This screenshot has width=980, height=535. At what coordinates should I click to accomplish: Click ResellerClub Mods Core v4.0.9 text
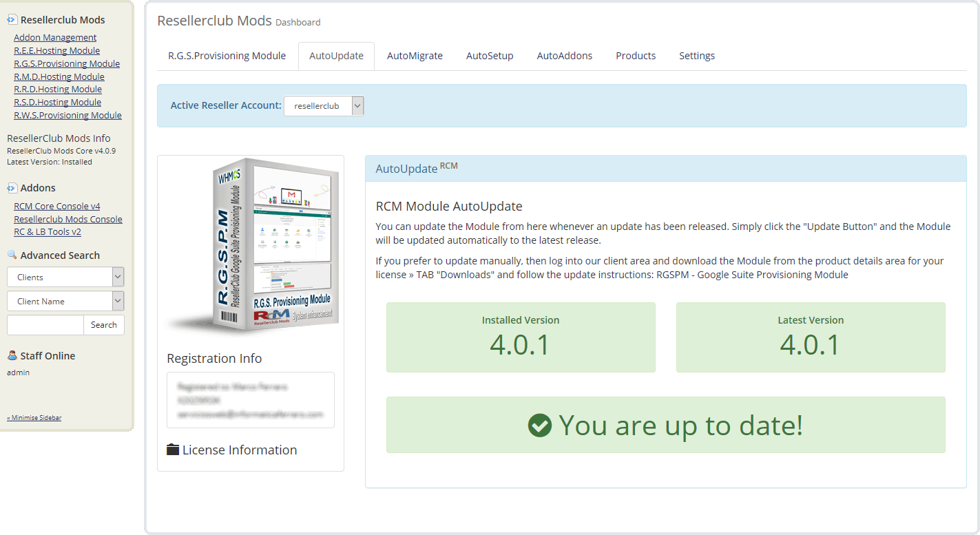[61, 150]
